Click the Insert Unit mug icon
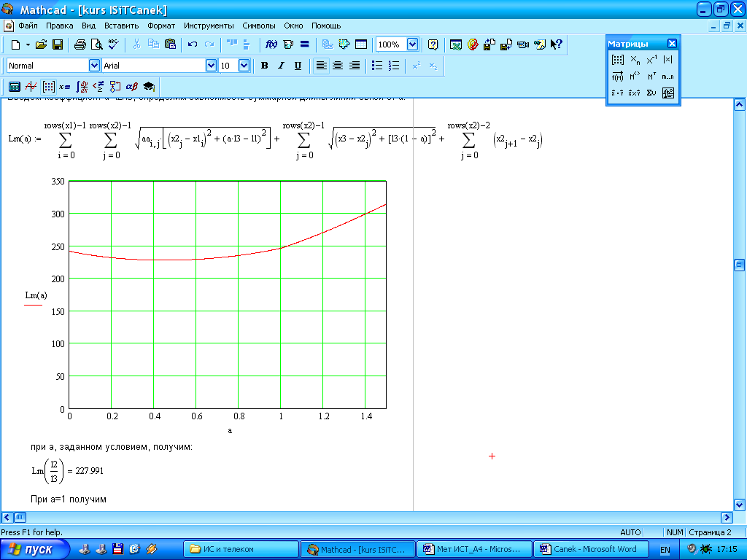 (288, 44)
